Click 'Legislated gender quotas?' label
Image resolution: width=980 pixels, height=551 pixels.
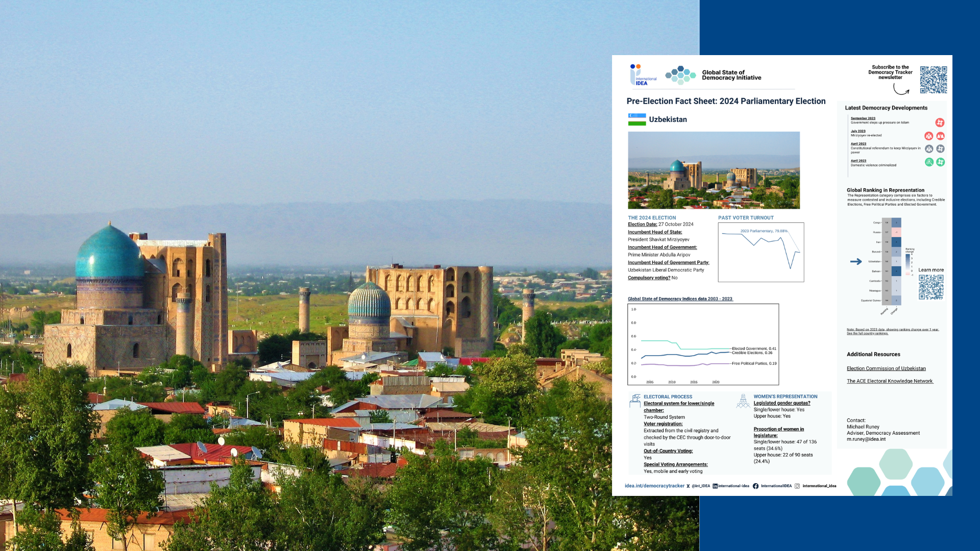click(782, 403)
